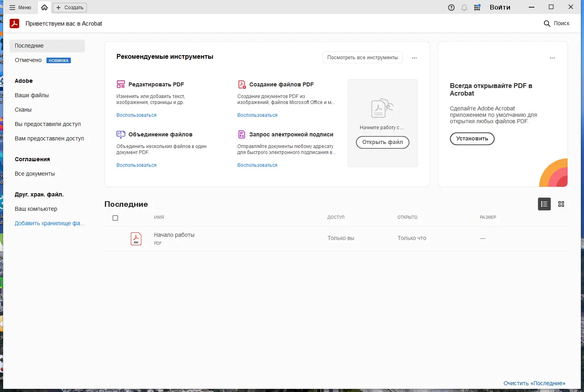Select the Создание файлов PDF icon

click(x=241, y=84)
